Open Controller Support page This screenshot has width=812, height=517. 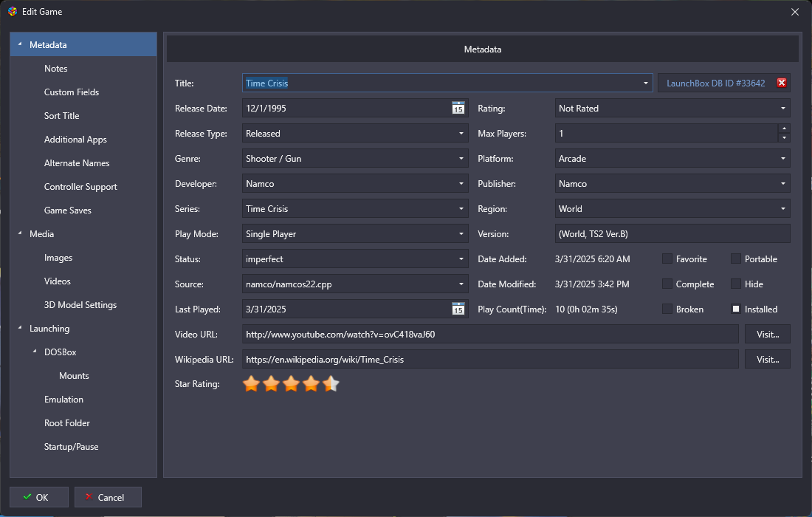(x=80, y=187)
